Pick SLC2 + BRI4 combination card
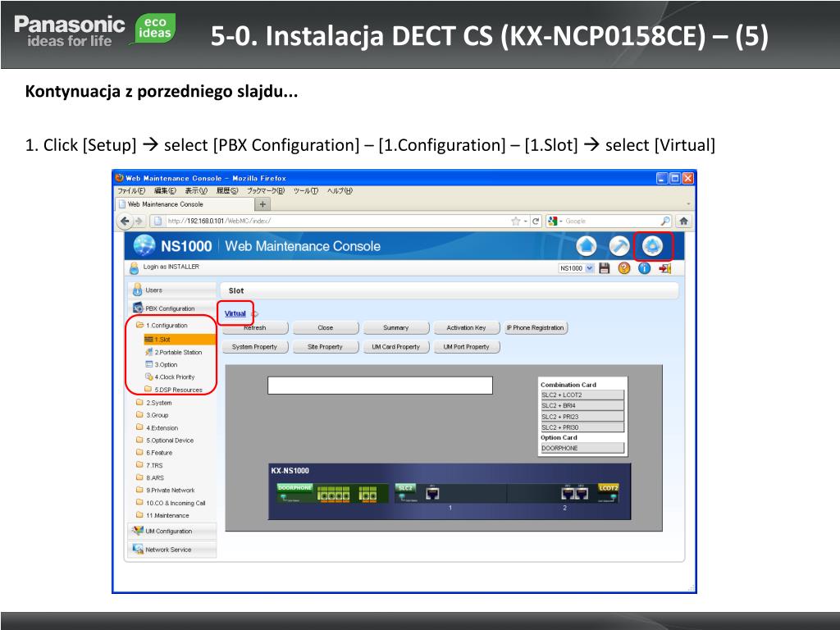Image resolution: width=840 pixels, height=630 pixels. coord(582,405)
